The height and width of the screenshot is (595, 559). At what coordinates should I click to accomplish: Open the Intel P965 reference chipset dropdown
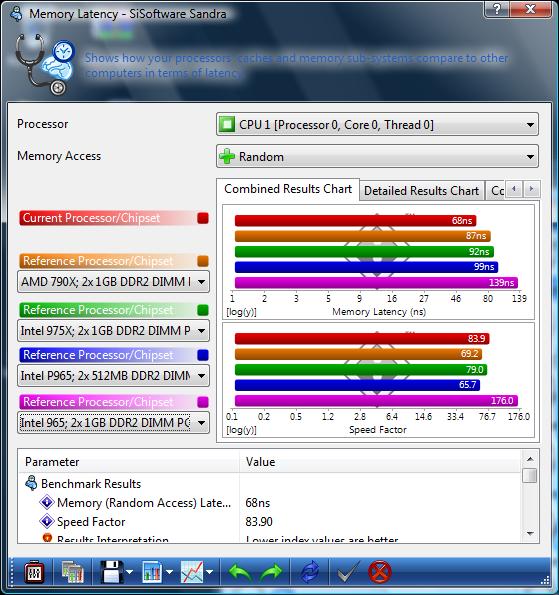pos(113,376)
